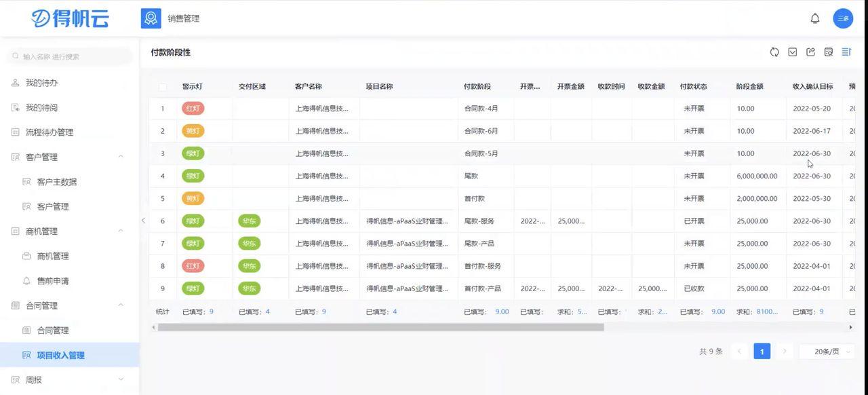868x395 pixels.
Task: Open 我的待办 via its person icon
Action: (16, 83)
